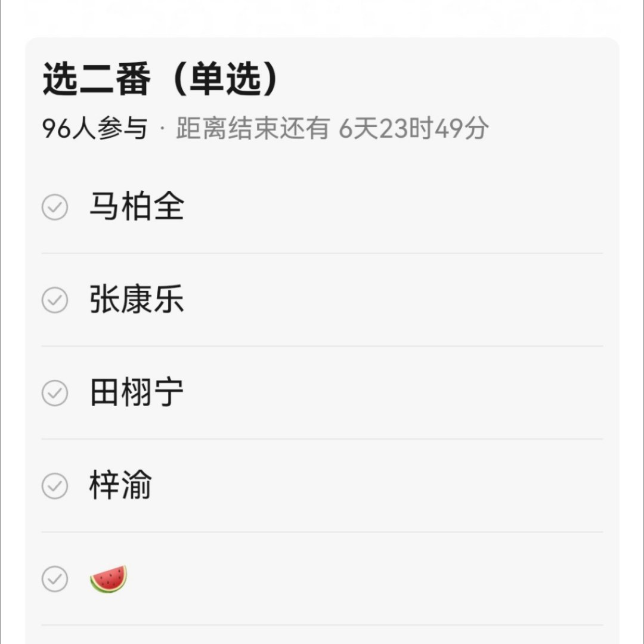
Task: Tap the watermelon emoji icon
Action: tap(109, 578)
